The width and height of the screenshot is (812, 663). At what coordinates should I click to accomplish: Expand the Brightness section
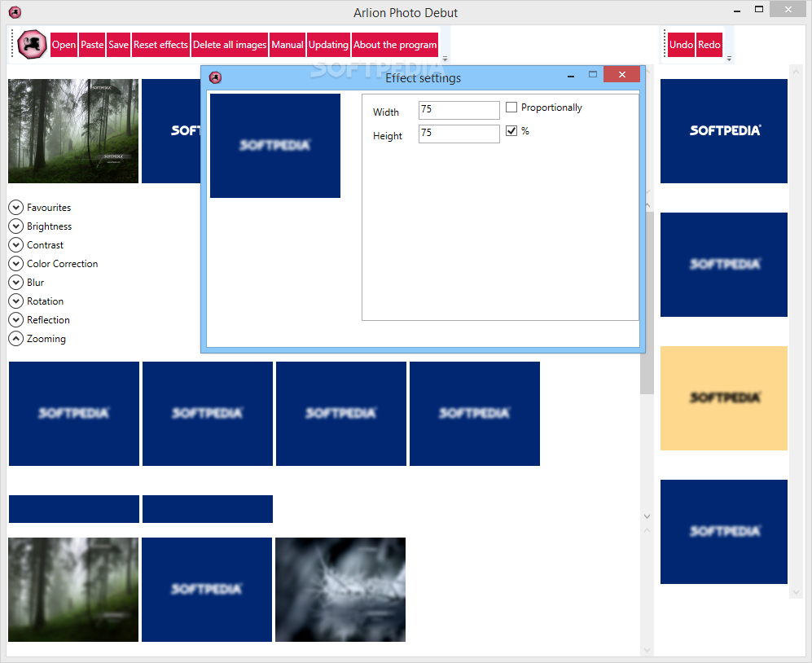(16, 226)
